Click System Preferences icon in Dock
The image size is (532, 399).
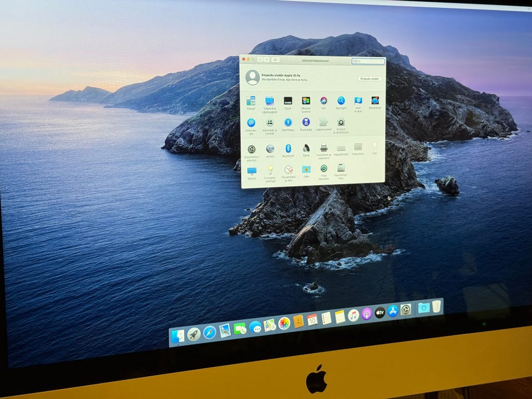click(406, 309)
